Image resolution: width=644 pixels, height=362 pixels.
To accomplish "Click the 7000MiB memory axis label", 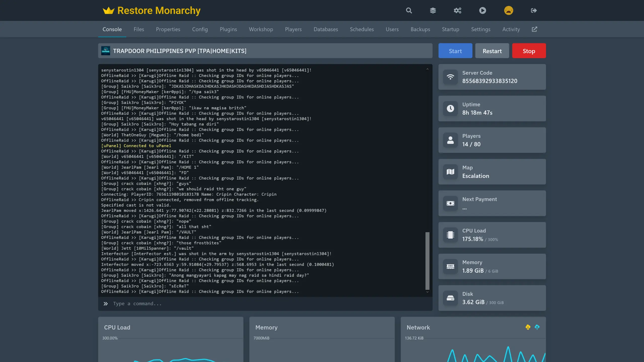I will (x=261, y=338).
